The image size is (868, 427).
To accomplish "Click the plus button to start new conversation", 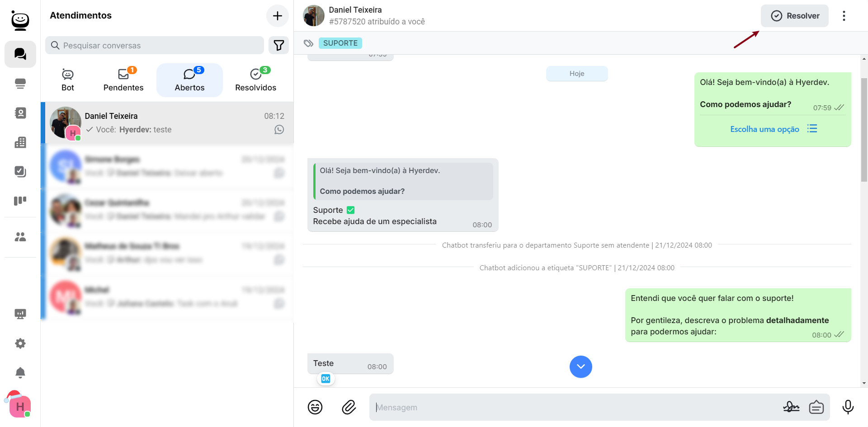I will (278, 16).
